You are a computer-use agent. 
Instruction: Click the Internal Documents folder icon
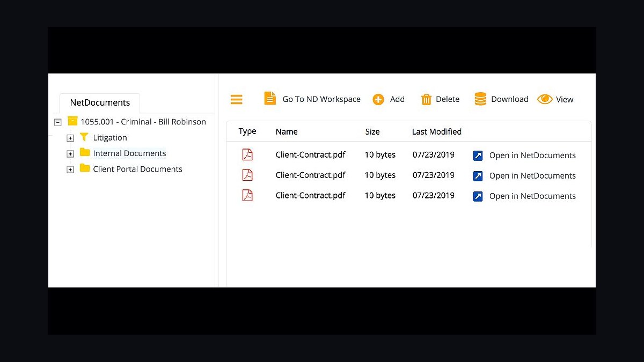coord(85,152)
